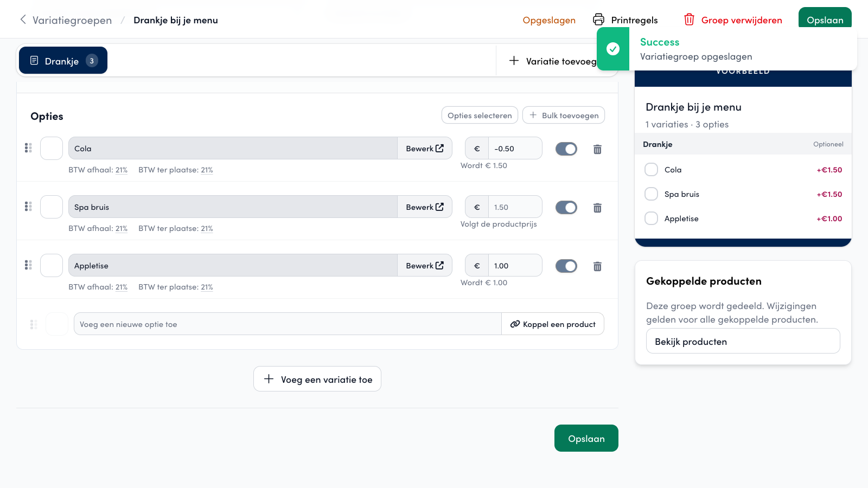
Task: Click Koppel een product button
Action: [x=553, y=324]
